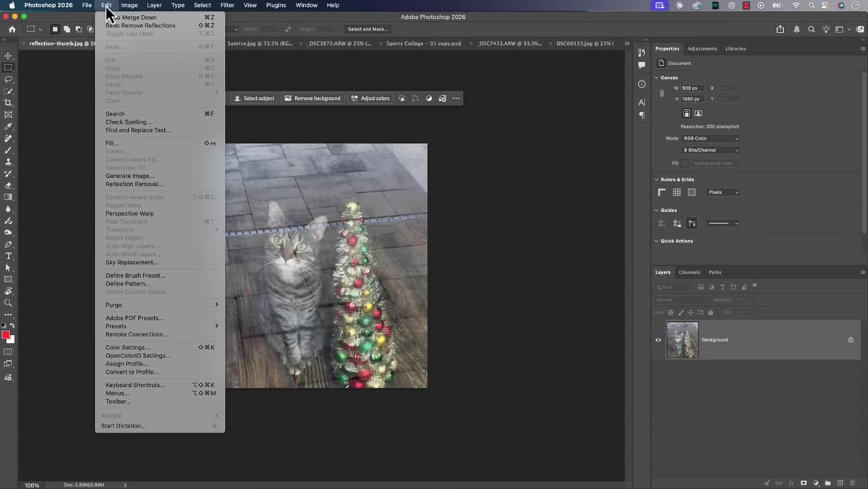The height and width of the screenshot is (489, 868).
Task: Switch to the Channels tab
Action: 689,273
